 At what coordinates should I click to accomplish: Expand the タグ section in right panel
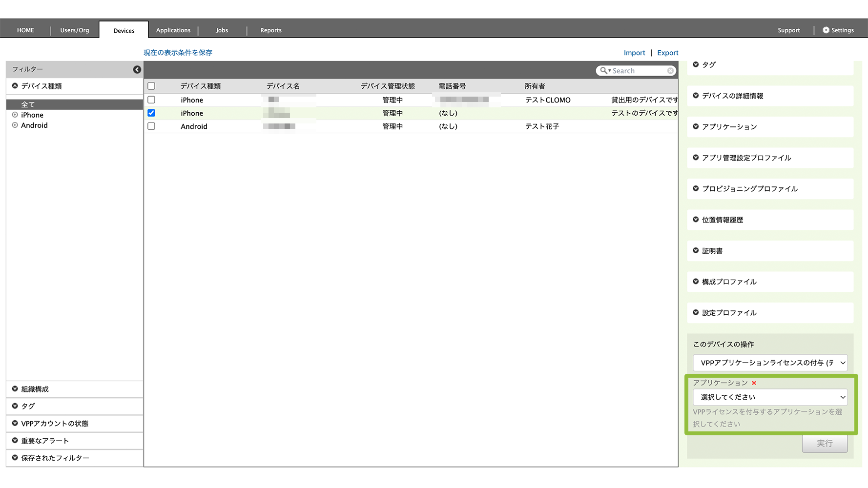click(696, 64)
